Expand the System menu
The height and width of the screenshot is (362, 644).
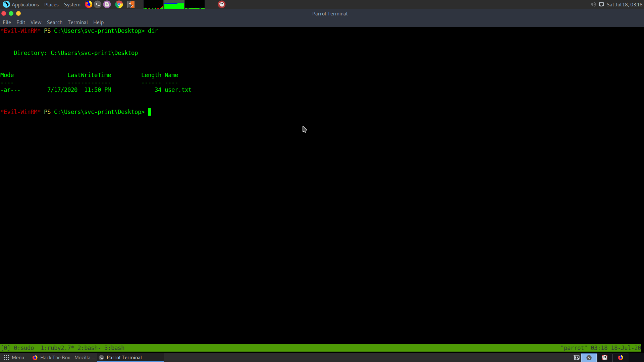(72, 5)
